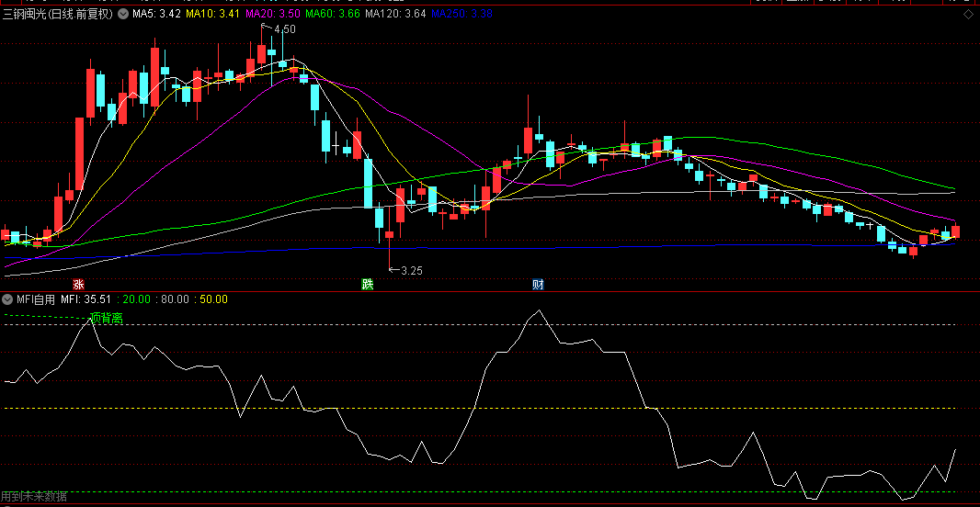The width and height of the screenshot is (980, 507).
Task: Click the MFI自用 indicator name
Action: (x=36, y=299)
